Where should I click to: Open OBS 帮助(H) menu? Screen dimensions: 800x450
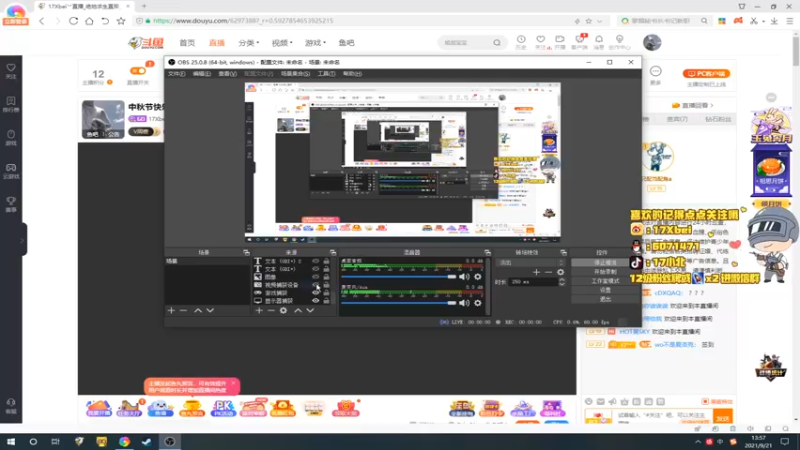pyautogui.click(x=352, y=73)
